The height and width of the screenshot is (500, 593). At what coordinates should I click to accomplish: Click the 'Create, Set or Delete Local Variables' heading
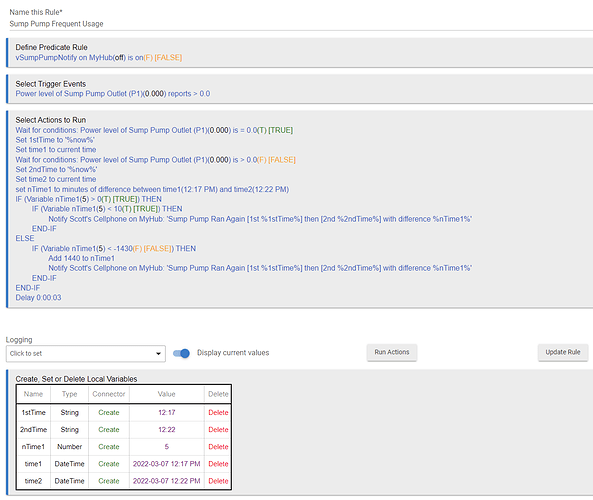point(76,379)
